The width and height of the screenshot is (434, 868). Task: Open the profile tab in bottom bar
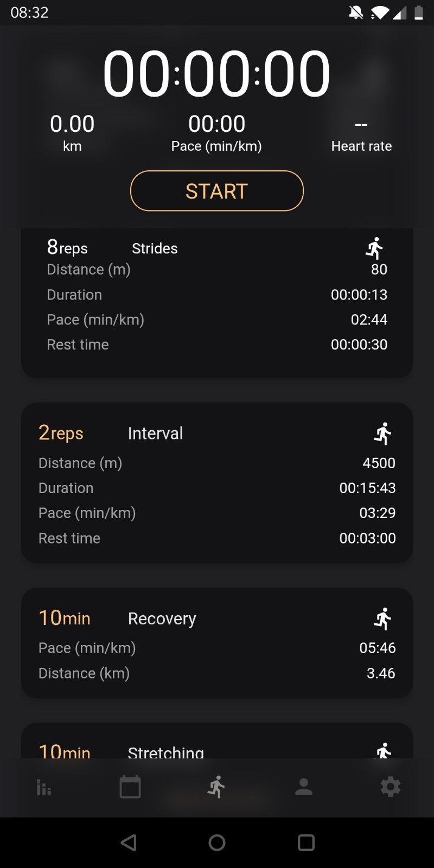click(x=304, y=787)
